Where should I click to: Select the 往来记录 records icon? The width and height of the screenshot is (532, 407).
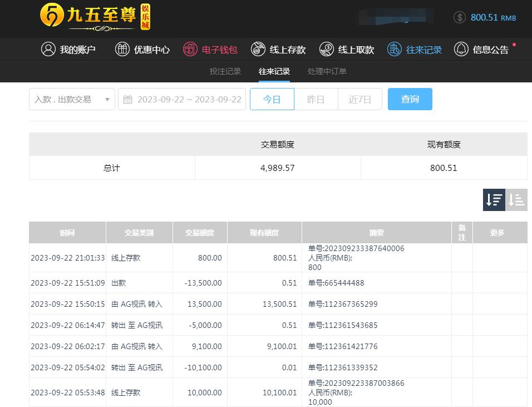click(395, 49)
